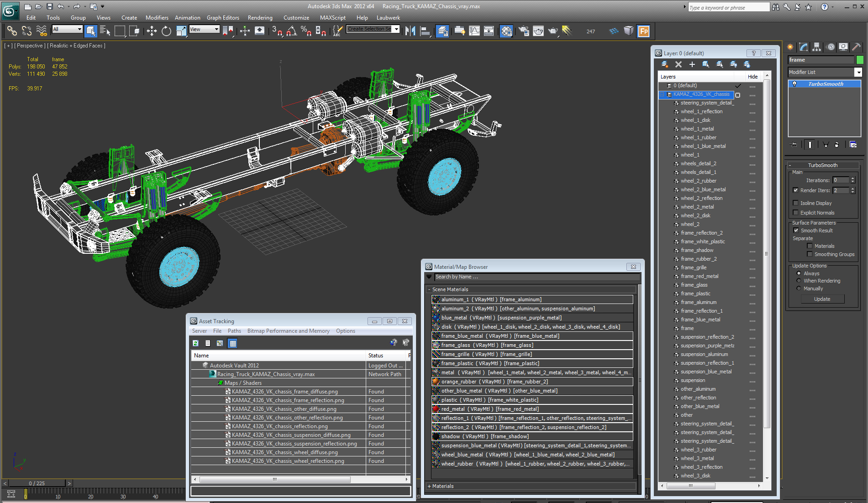Enable Separate by Smoothing Groups checkbox

[810, 254]
